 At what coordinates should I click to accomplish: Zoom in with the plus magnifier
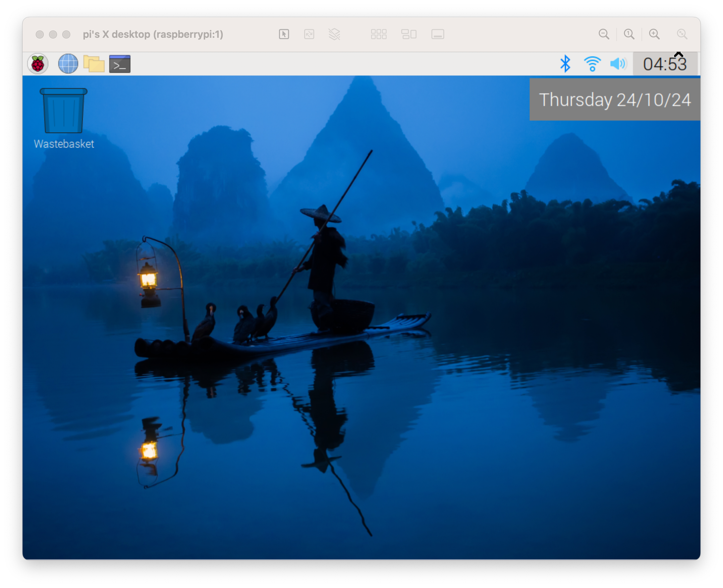pyautogui.click(x=654, y=34)
